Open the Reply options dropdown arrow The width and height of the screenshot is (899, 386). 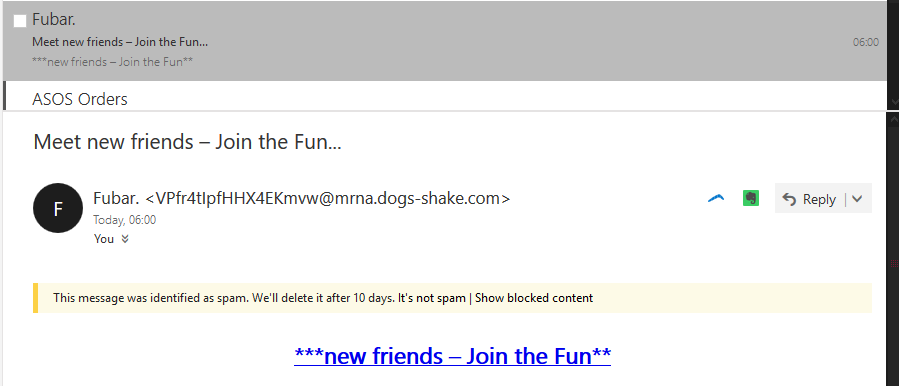tap(857, 199)
